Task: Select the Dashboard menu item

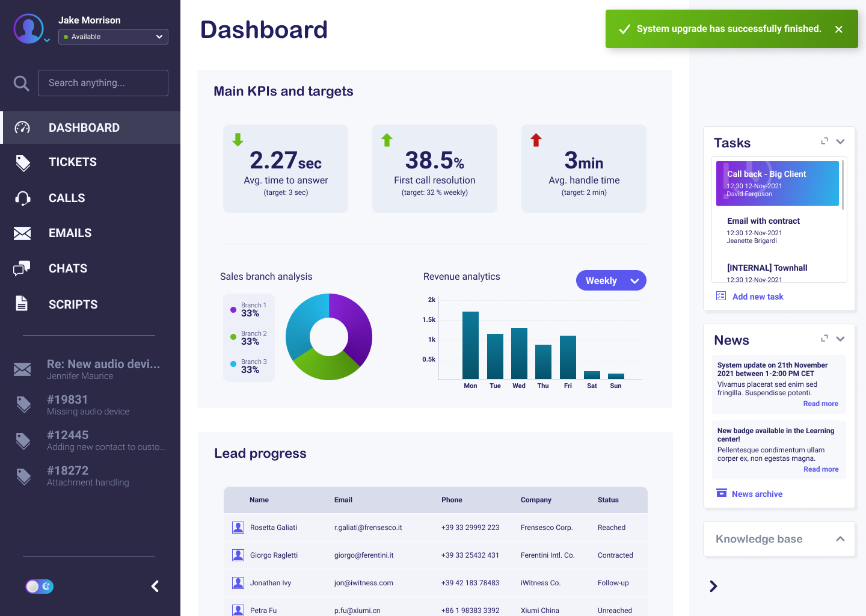Action: pos(90,128)
